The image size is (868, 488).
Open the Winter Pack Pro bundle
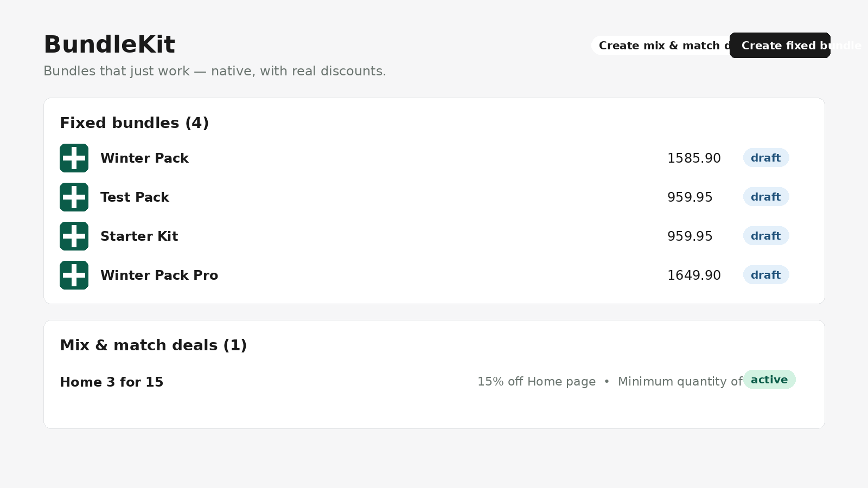(x=159, y=275)
